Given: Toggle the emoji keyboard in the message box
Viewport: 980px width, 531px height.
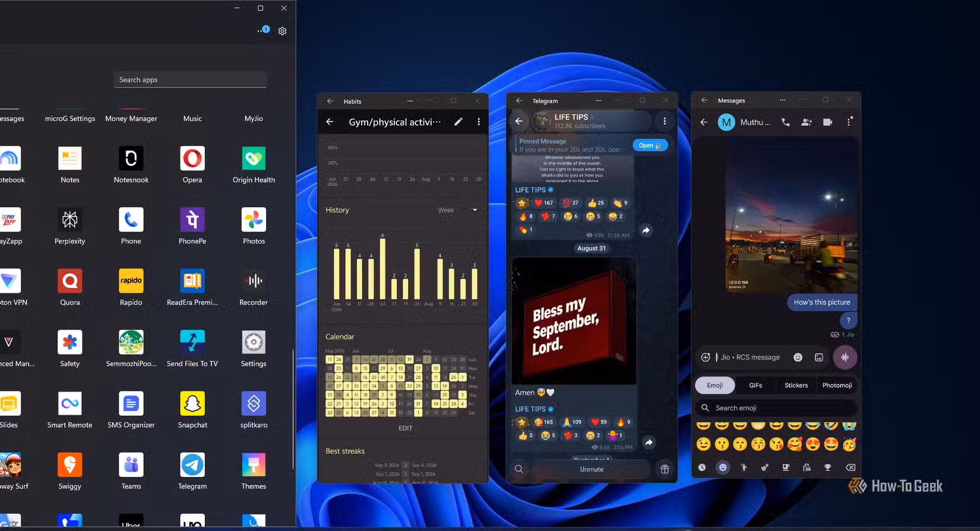Looking at the screenshot, I should [x=798, y=357].
